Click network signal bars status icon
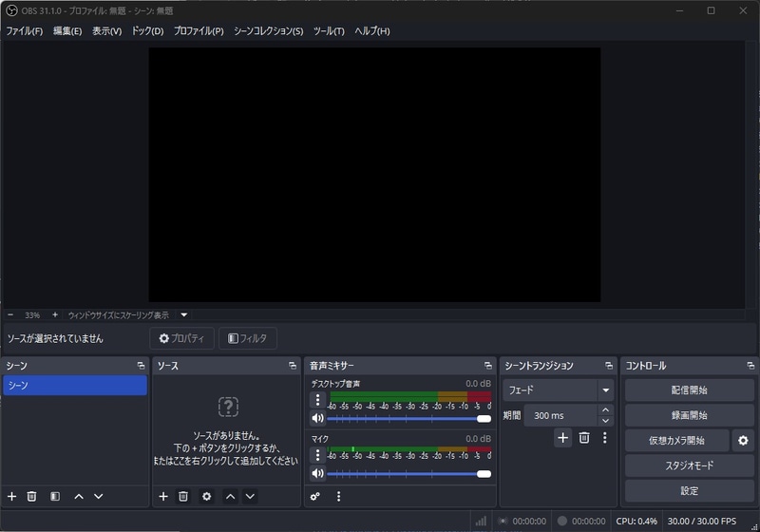The height and width of the screenshot is (532, 760). (x=481, y=522)
